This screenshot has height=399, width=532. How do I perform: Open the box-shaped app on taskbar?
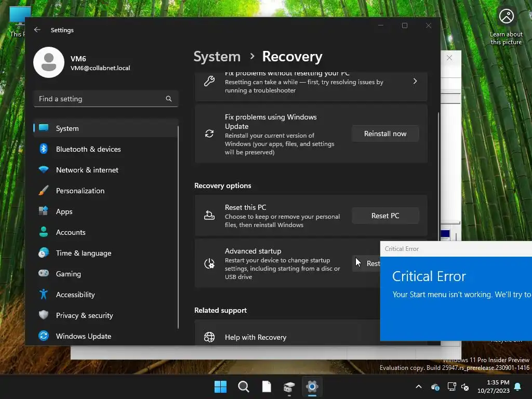[289, 387]
